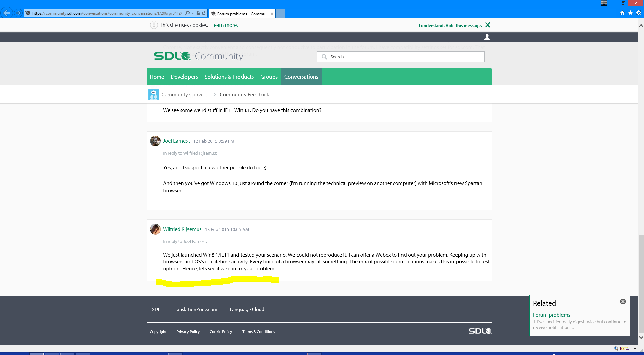Expand the zoom level dropdown at 100%

635,349
